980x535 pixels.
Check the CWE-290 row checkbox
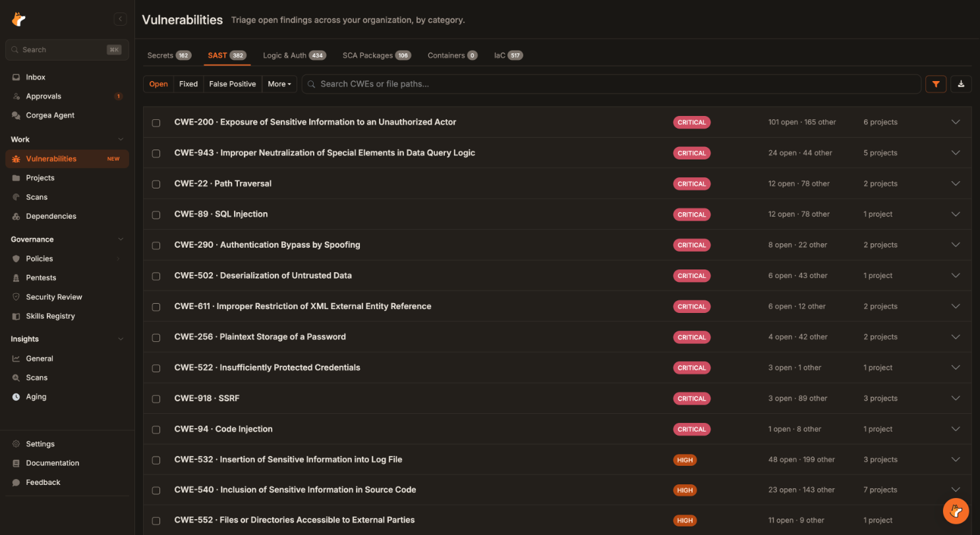pyautogui.click(x=156, y=245)
